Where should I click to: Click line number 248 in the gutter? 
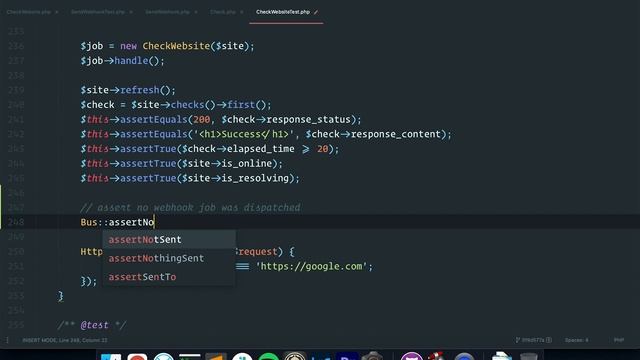(16, 222)
